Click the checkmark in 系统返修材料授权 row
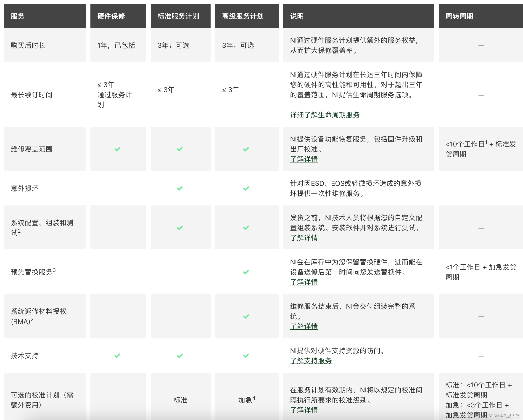 (246, 316)
